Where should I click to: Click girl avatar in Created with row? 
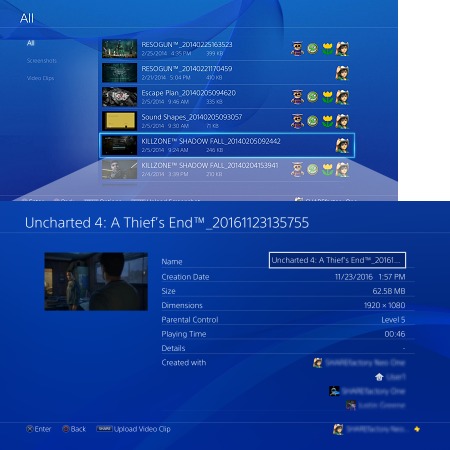[x=318, y=362]
